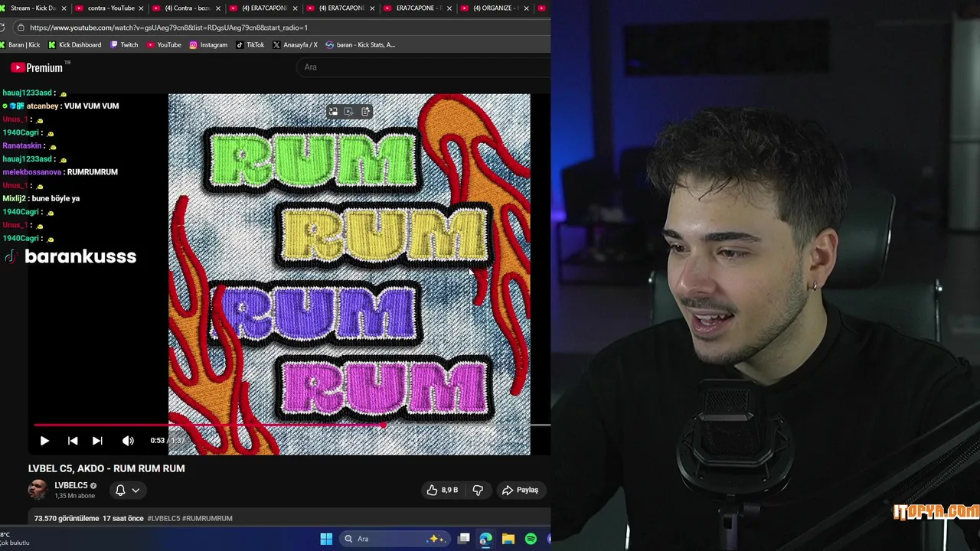Open Task View from the taskbar
Screen dimensions: 980x551
click(463, 539)
